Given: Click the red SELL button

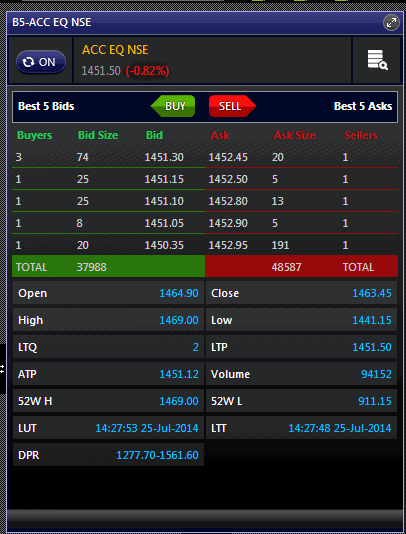Looking at the screenshot, I should point(232,106).
